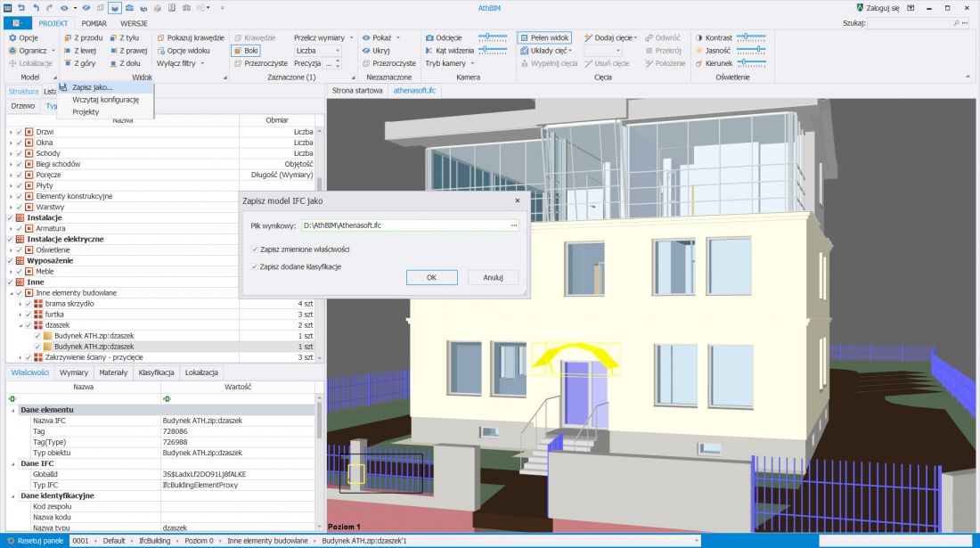980x548 pixels.
Task: Activate the Odcięcie camera clipping tool
Action: point(444,37)
